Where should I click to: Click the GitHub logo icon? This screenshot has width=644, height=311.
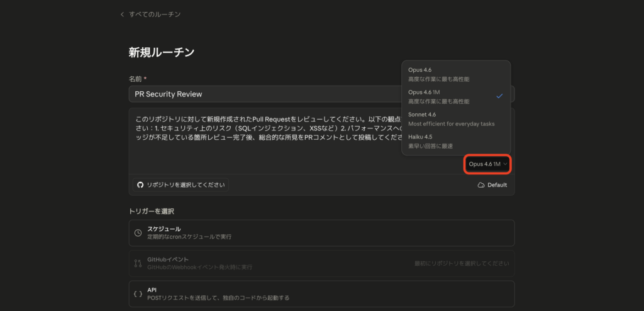[x=140, y=185]
